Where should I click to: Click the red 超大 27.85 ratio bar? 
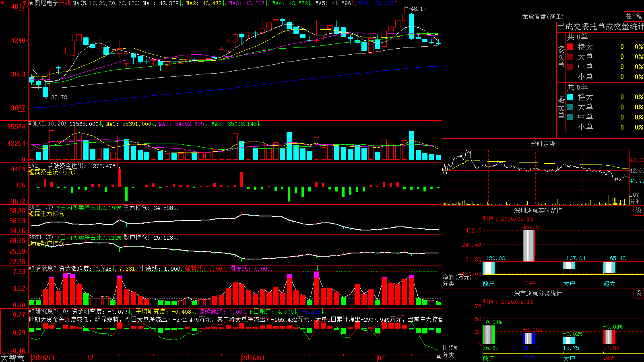(x=609, y=337)
